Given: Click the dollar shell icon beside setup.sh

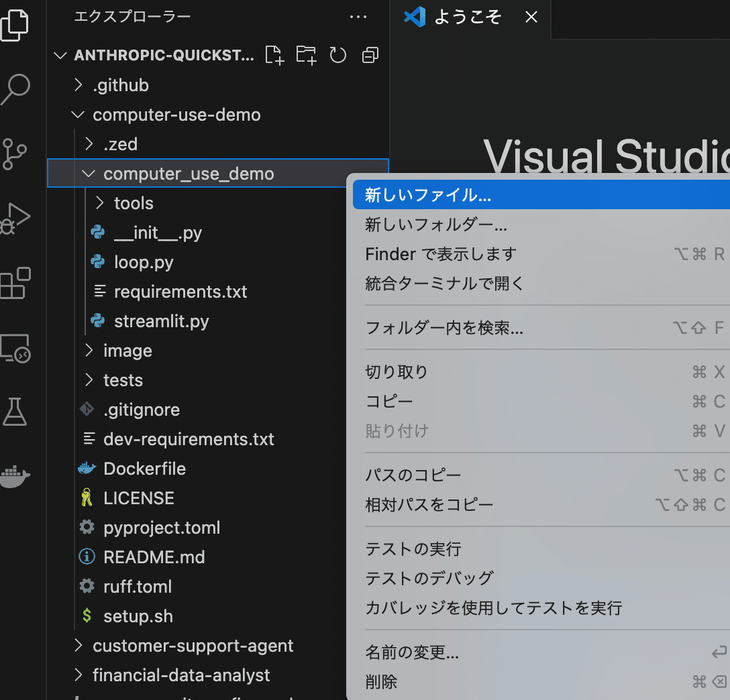Looking at the screenshot, I should [87, 616].
